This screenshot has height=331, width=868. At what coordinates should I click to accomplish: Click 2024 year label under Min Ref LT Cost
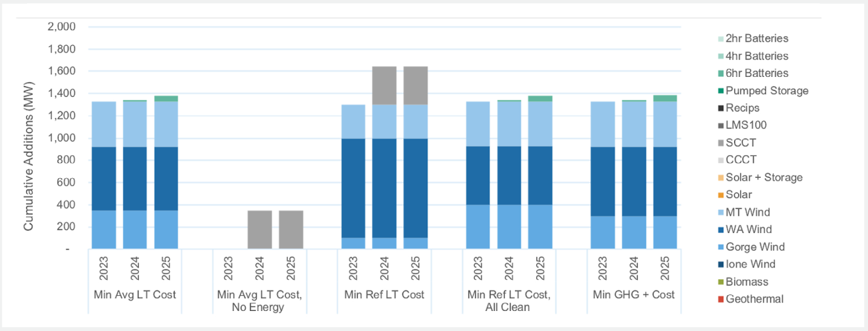(x=384, y=268)
